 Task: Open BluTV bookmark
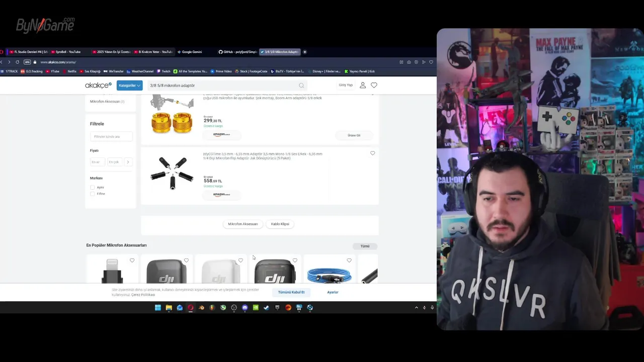[287, 71]
